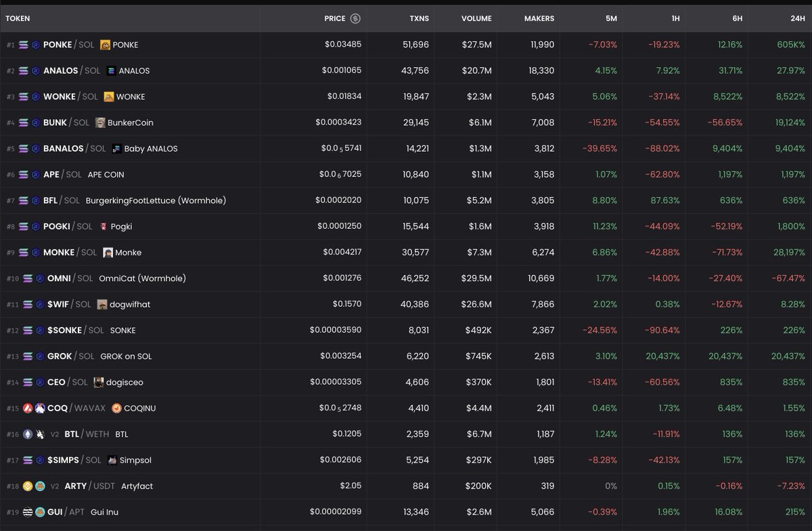Click the Ethereum chain icon in BTL row
The height and width of the screenshot is (531, 812).
pyautogui.click(x=28, y=434)
